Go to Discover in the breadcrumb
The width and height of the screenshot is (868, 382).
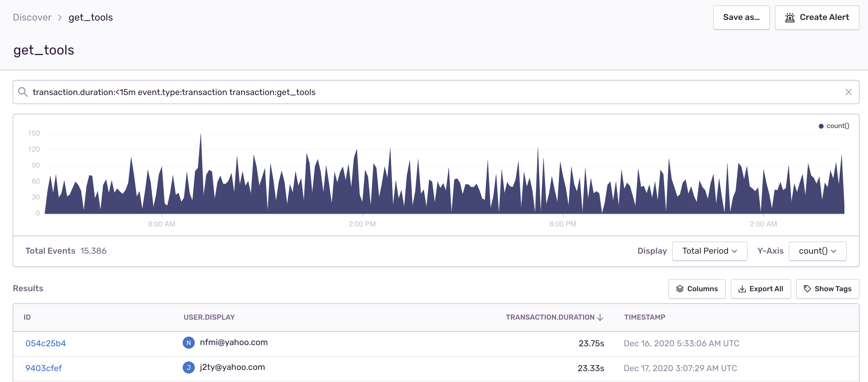click(x=32, y=17)
